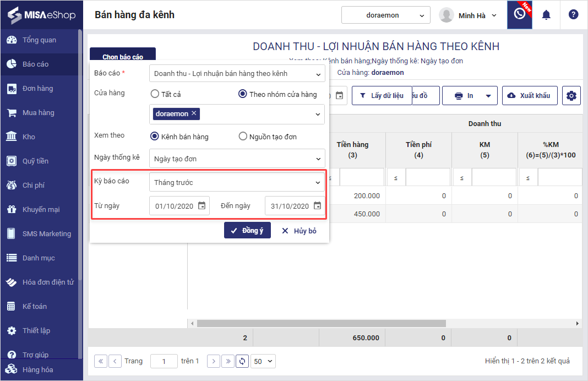Click the Thiết lập gear icon

click(12, 330)
